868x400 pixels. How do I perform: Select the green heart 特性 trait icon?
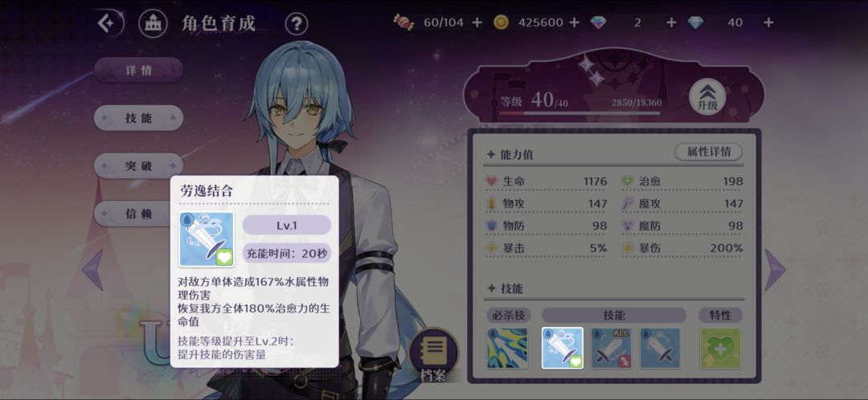click(720, 348)
